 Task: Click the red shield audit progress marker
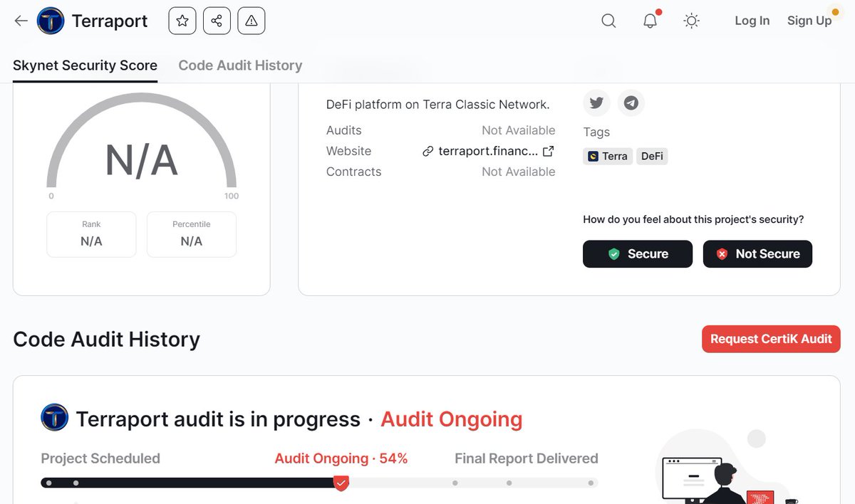pos(341,483)
